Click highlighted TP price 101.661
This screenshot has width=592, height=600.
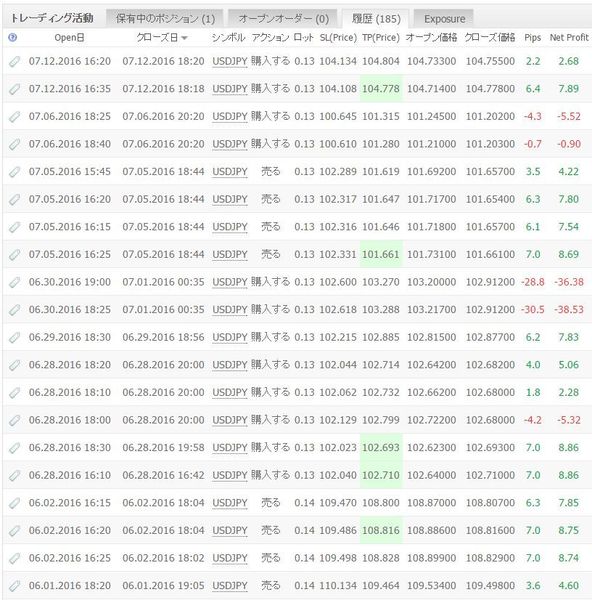[x=381, y=254]
